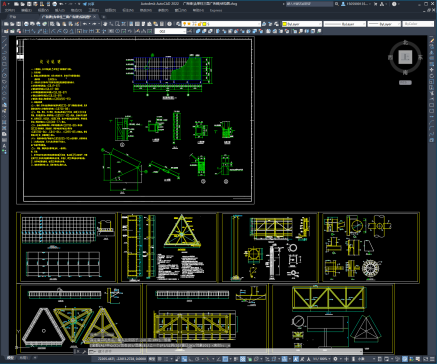Click Save icon in quick access toolbar

[29, 4]
